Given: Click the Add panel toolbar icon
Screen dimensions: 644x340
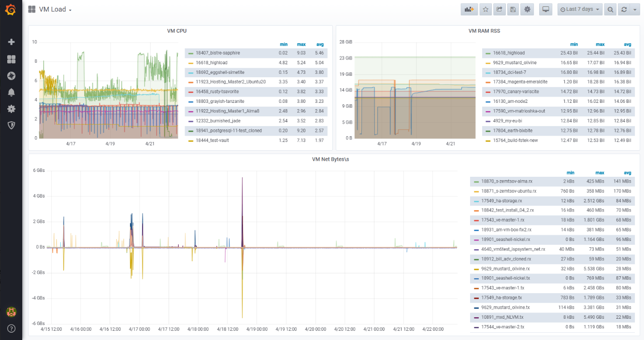Looking at the screenshot, I should 469,9.
